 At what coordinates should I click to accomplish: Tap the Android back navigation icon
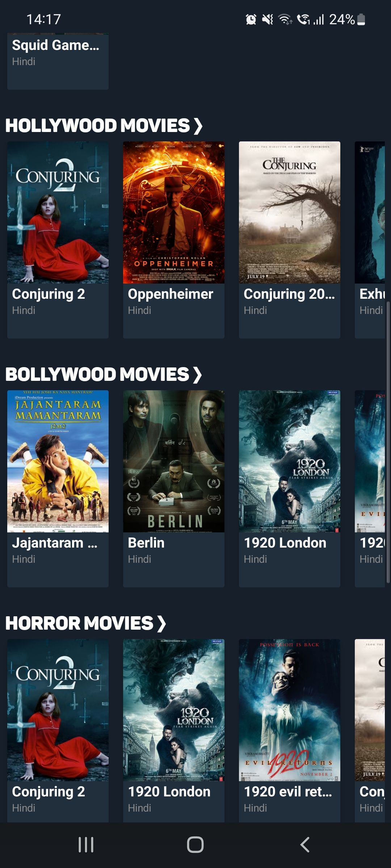click(305, 845)
